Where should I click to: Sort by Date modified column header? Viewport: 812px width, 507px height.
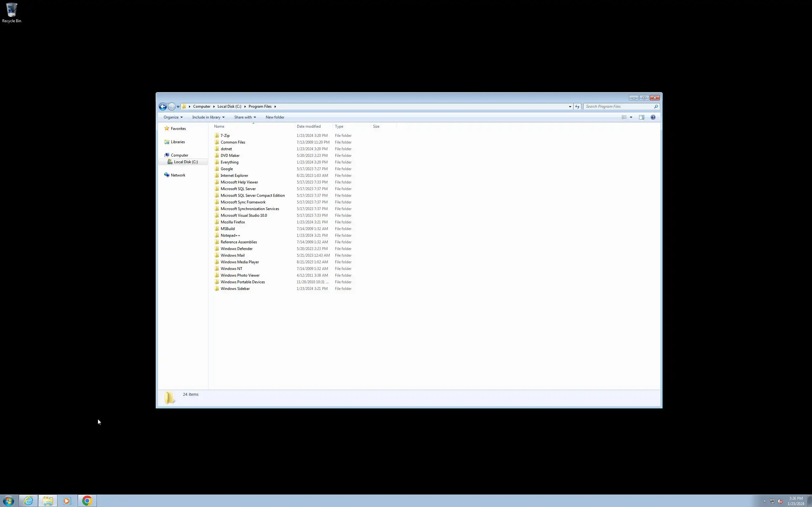308,126
